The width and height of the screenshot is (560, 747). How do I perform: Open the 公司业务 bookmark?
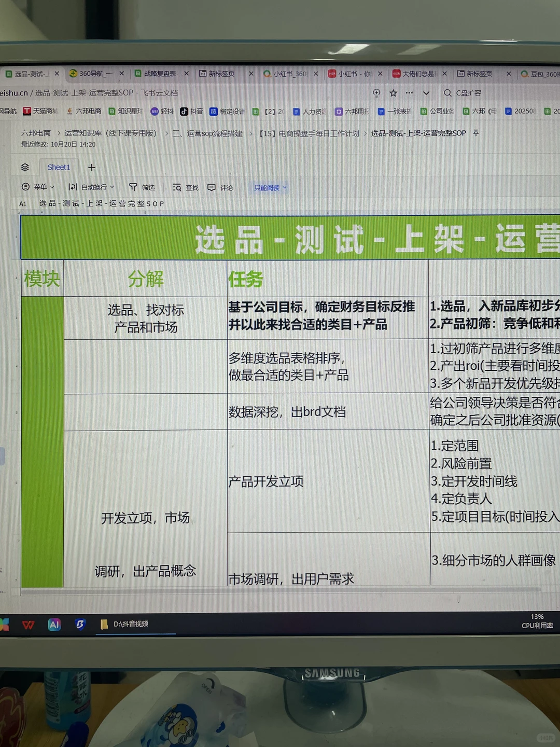point(437,112)
